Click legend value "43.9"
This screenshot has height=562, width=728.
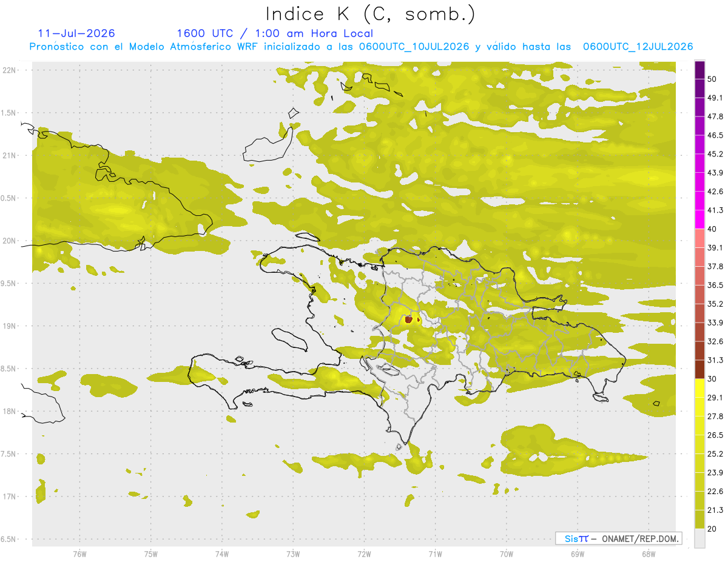(715, 173)
